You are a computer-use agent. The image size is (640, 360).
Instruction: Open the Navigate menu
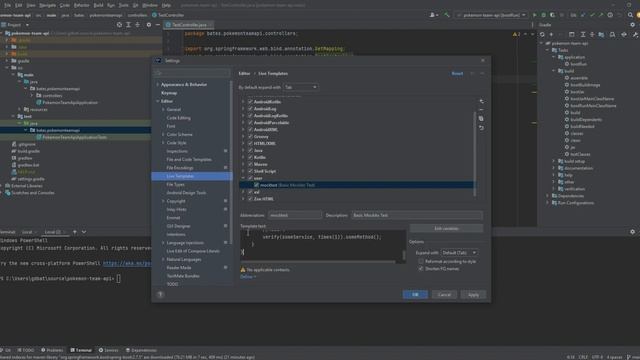coord(47,5)
